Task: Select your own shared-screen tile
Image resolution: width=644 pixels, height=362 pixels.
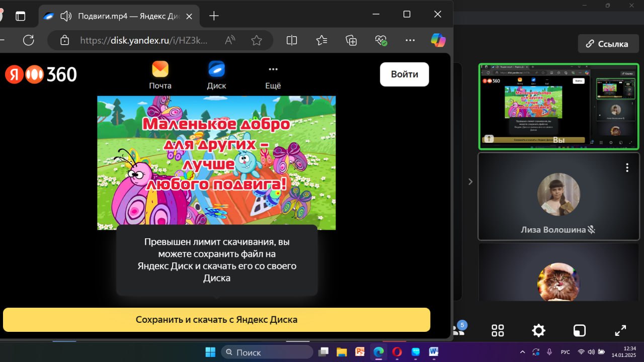Action: click(558, 107)
